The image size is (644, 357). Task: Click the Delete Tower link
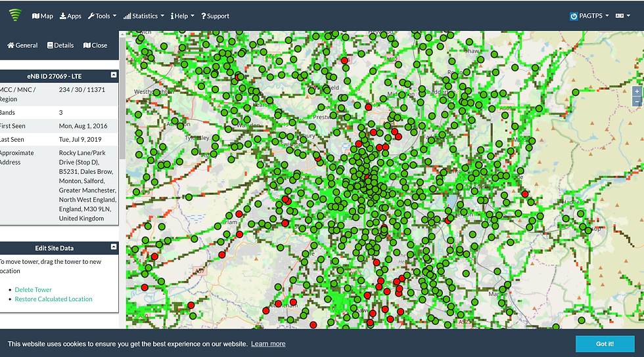34,289
